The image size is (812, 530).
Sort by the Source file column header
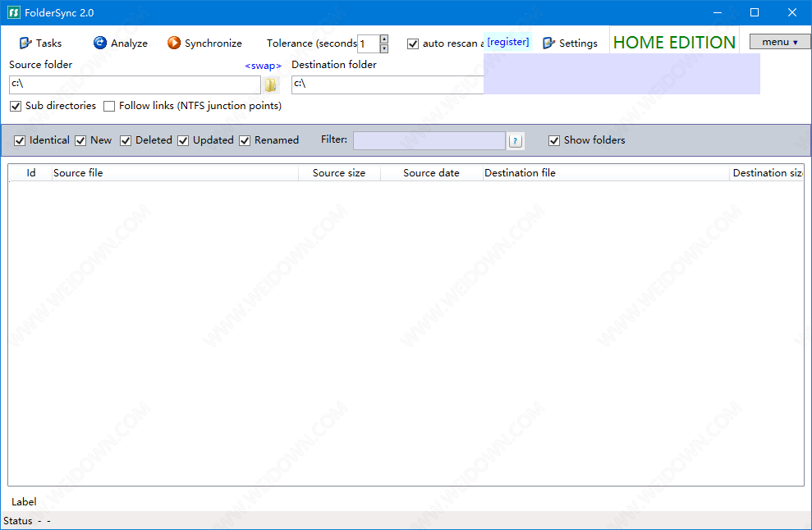tap(175, 173)
